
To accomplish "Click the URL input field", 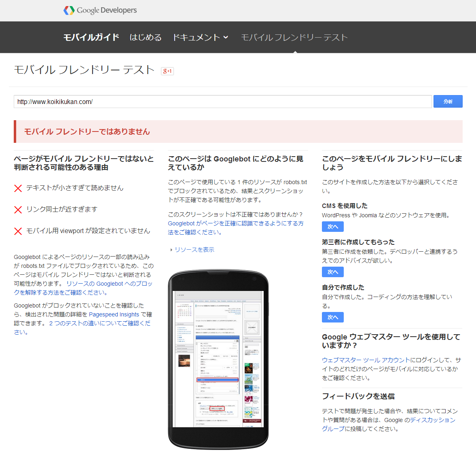I will point(222,102).
